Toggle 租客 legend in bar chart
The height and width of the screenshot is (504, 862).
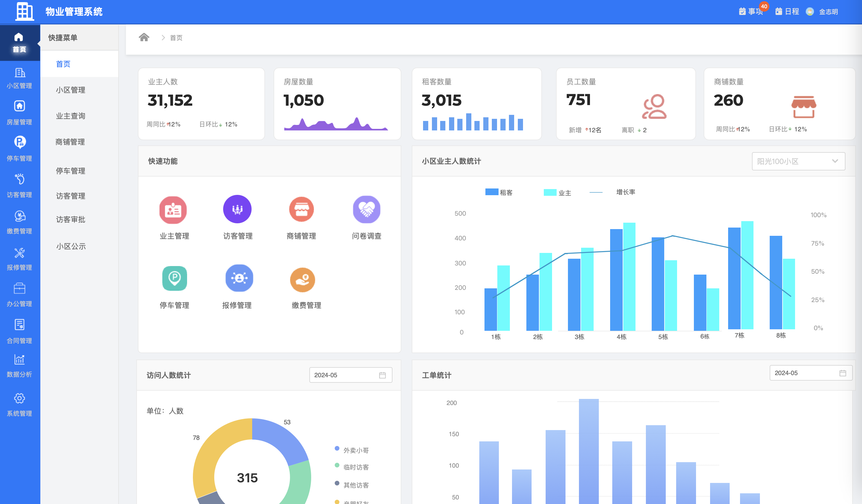pos(499,192)
